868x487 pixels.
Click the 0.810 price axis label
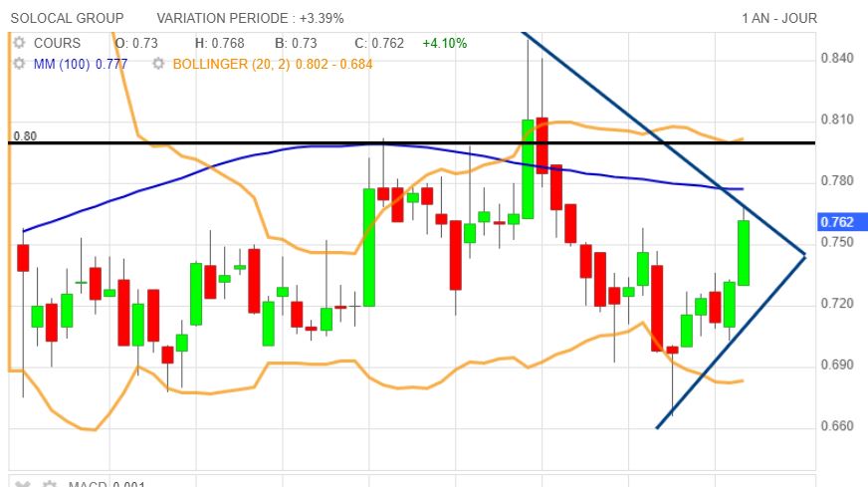pyautogui.click(x=837, y=120)
